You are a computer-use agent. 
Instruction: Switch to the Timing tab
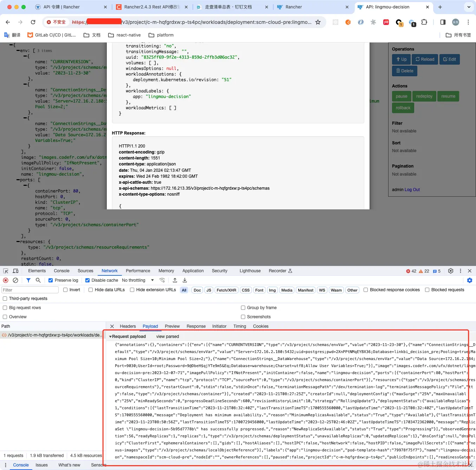coord(240,326)
